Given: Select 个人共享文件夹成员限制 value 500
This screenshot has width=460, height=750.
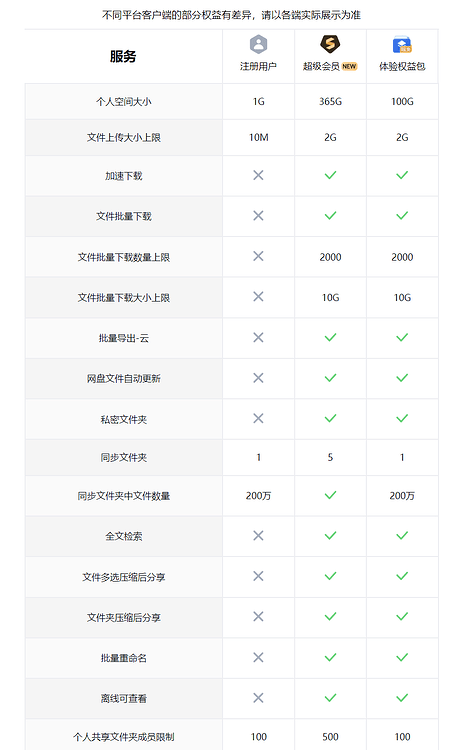Looking at the screenshot, I should (x=330, y=737).
